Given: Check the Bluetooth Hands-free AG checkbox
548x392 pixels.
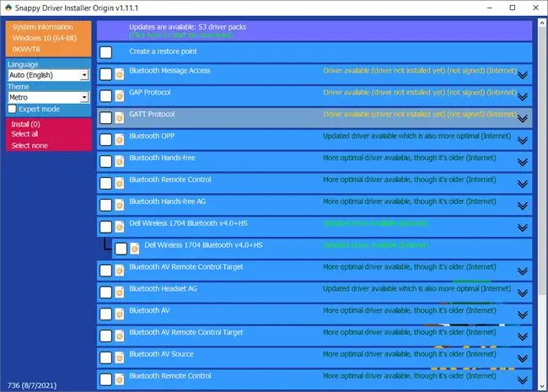Looking at the screenshot, I should tap(105, 205).
